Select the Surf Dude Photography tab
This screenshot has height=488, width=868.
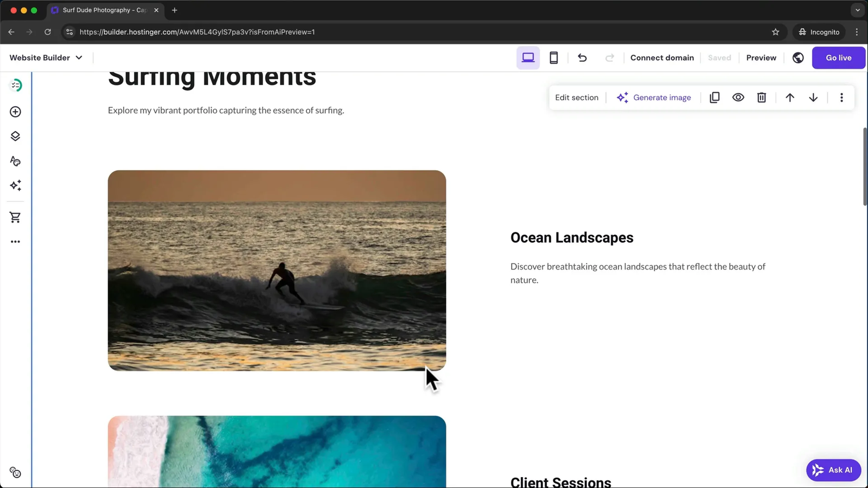(105, 10)
